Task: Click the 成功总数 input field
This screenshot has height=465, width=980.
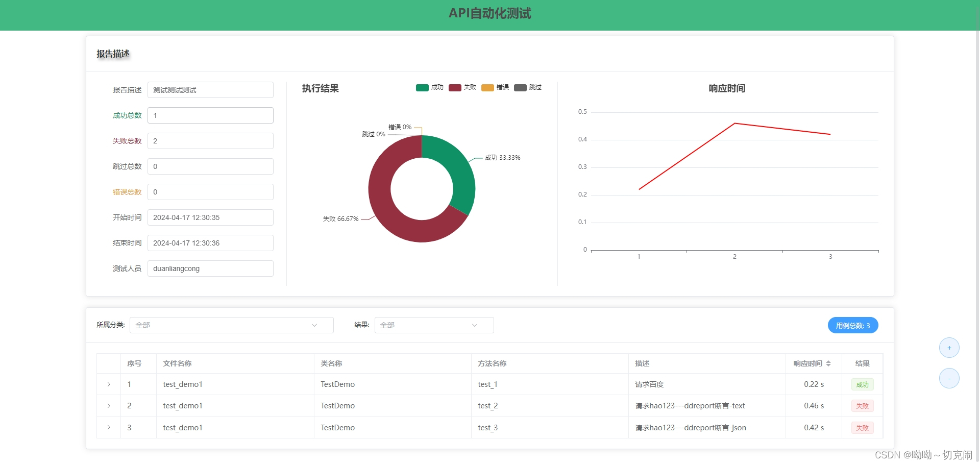Action: pyautogui.click(x=210, y=115)
